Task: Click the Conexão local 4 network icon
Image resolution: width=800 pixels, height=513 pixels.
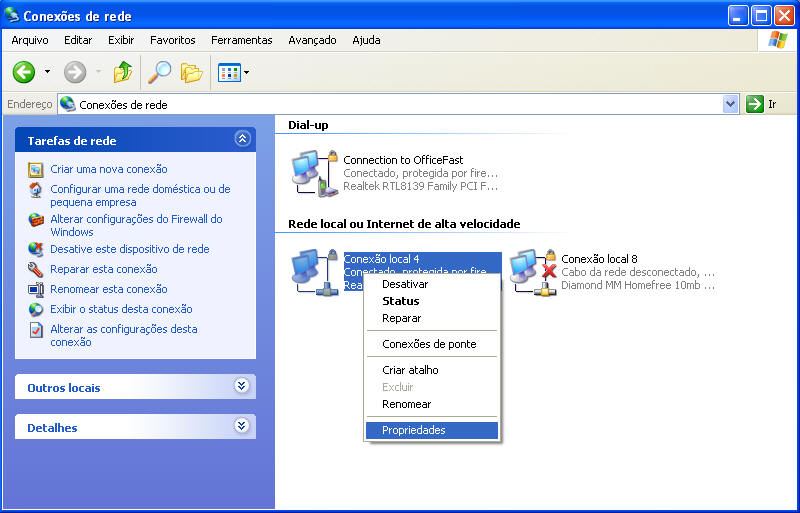Action: [312, 271]
